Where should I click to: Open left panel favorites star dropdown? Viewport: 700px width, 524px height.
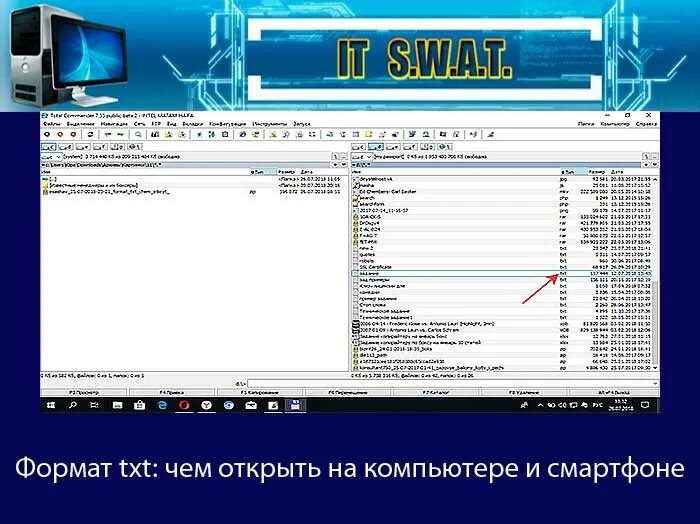[336, 165]
